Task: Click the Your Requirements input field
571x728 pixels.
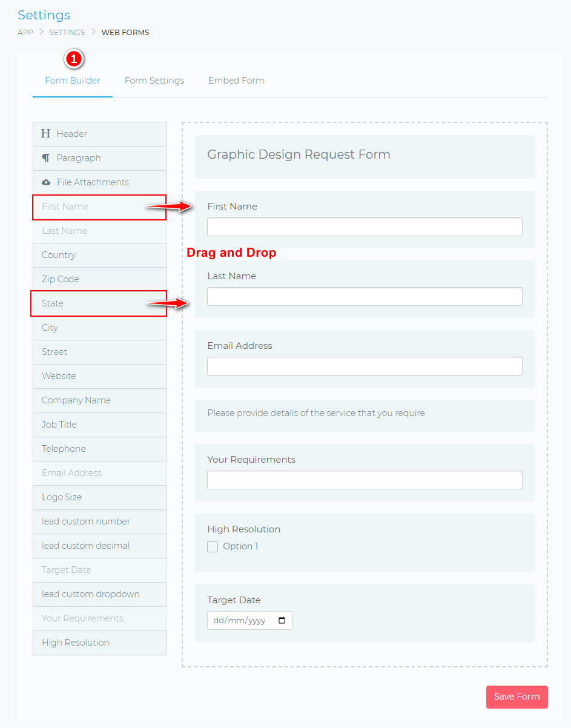Action: (x=365, y=480)
